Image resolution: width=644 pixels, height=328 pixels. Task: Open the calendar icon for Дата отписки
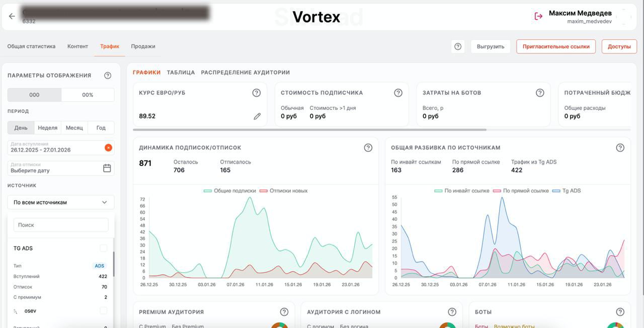107,168
